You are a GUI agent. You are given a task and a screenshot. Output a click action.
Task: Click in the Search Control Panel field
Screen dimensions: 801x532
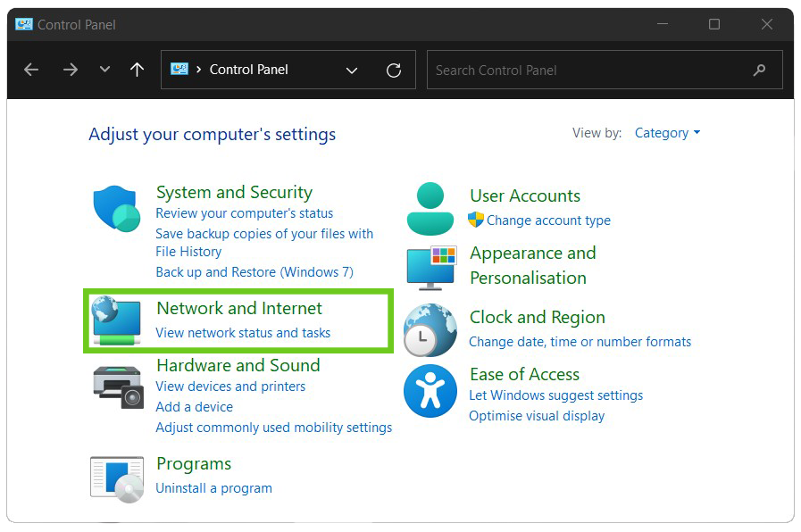(x=589, y=70)
